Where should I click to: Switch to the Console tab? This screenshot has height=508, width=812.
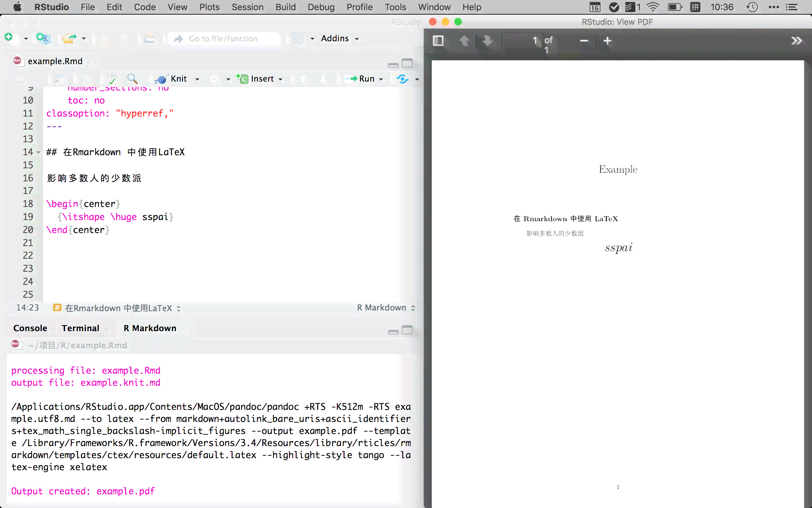[30, 328]
